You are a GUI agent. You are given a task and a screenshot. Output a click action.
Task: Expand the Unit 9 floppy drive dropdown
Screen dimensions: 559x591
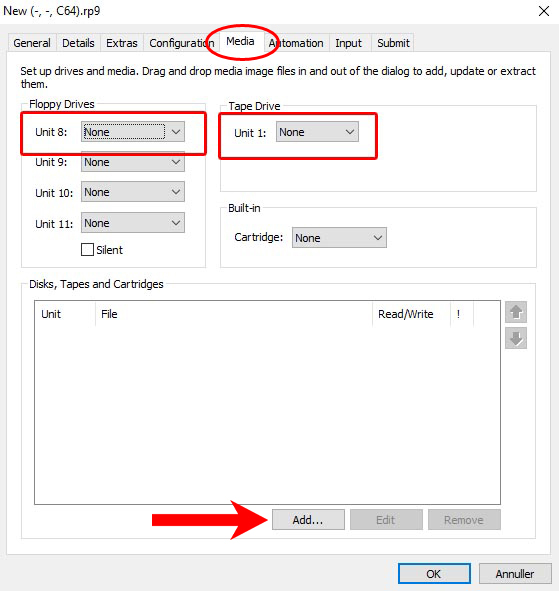[x=133, y=162]
